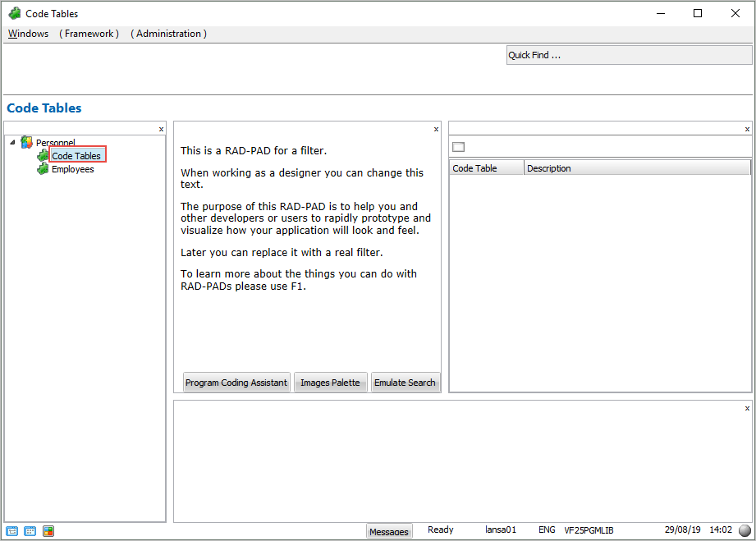Image resolution: width=756 pixels, height=541 pixels.
Task: Click ENG language in status bar
Action: click(547, 530)
